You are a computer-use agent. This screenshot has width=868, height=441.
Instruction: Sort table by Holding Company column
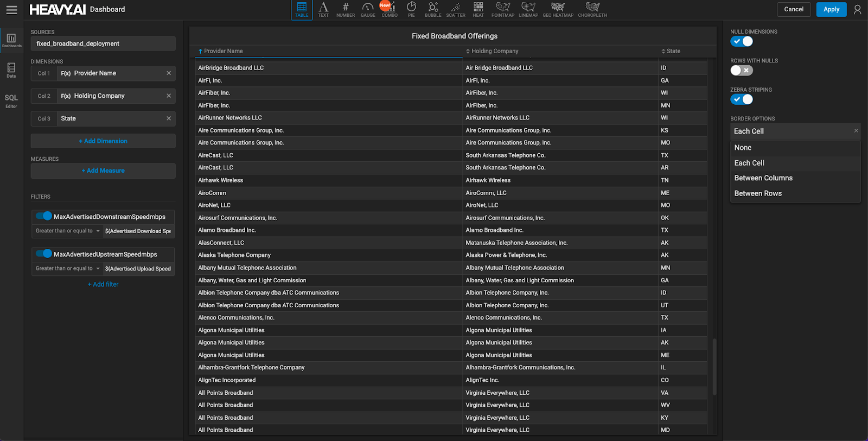pyautogui.click(x=494, y=51)
